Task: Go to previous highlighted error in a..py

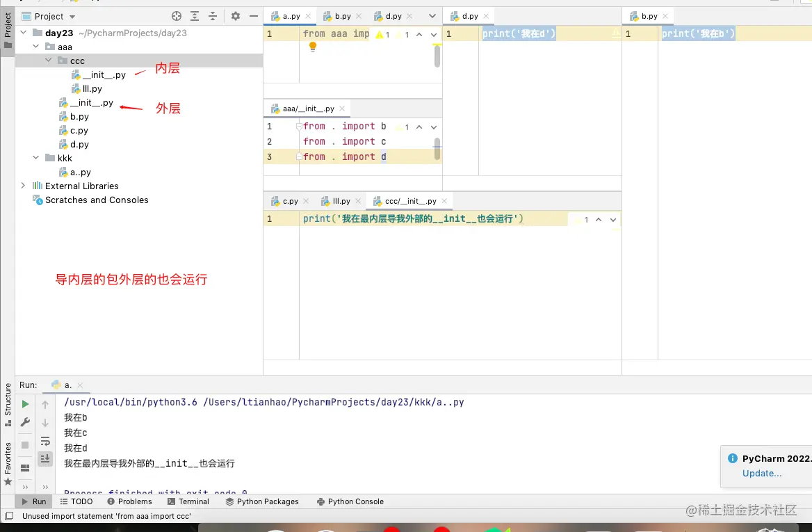Action: [x=419, y=35]
